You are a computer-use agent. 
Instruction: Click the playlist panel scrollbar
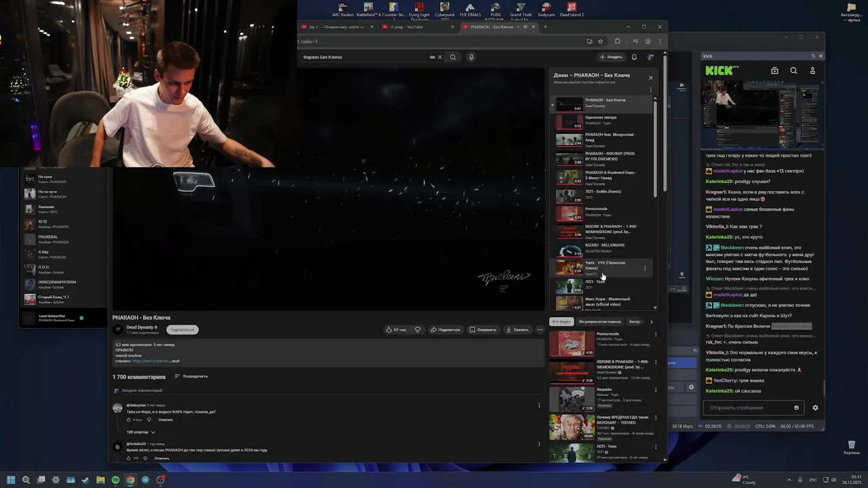coord(655,148)
